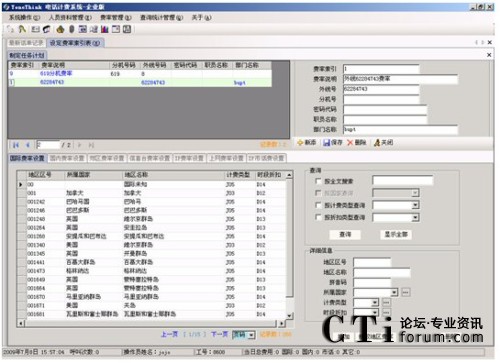Open the page number dropdown below table

[x=252, y=335]
